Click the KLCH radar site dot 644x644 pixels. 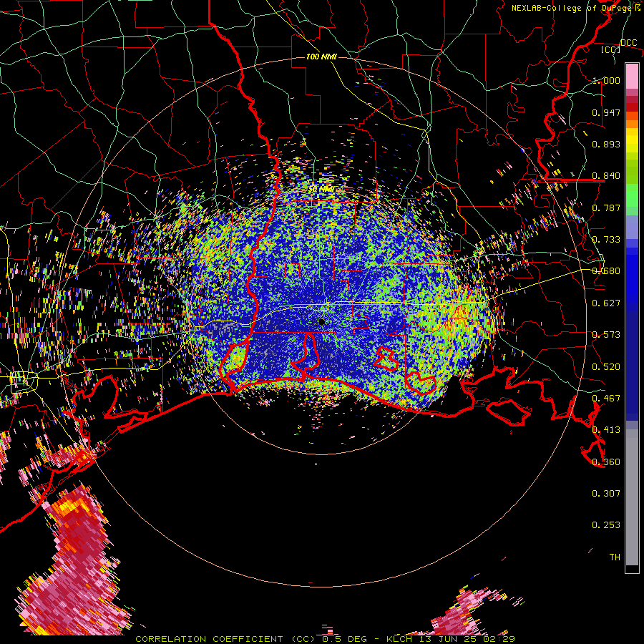(x=322, y=322)
